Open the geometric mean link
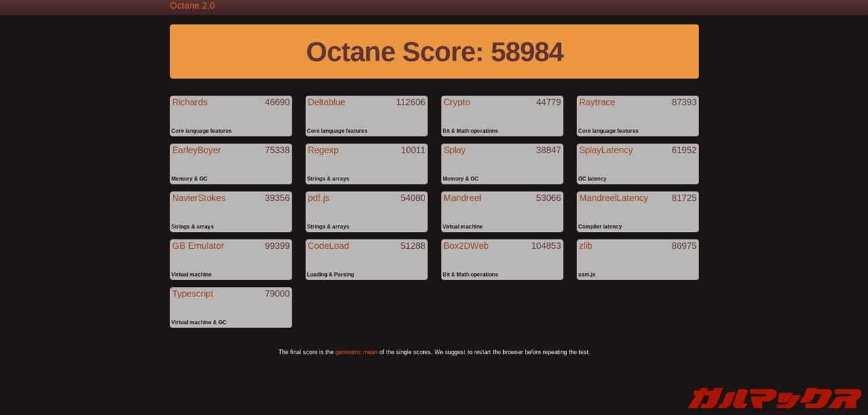 (x=356, y=353)
